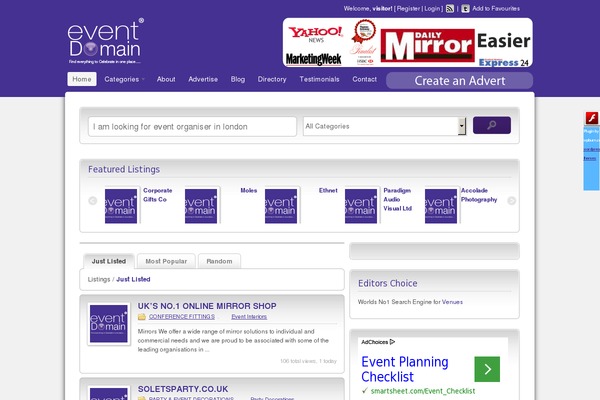Click the smartsheet.com/Event_Checklist link
This screenshot has height=400, width=600.
coord(423,391)
